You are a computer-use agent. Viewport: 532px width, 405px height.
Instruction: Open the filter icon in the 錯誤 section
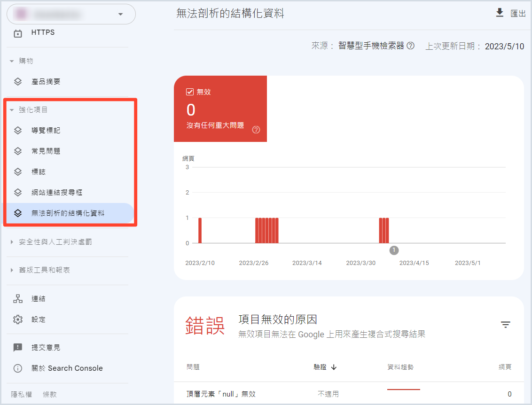[505, 325]
